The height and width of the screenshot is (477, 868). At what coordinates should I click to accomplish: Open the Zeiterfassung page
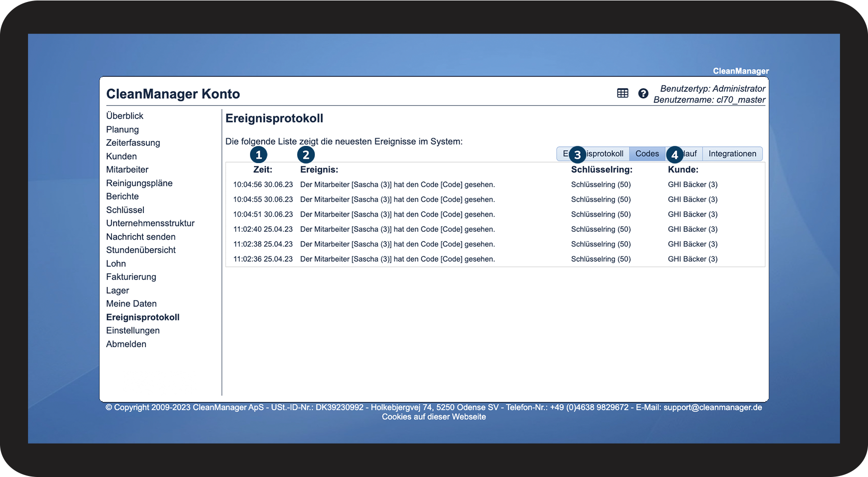[133, 143]
